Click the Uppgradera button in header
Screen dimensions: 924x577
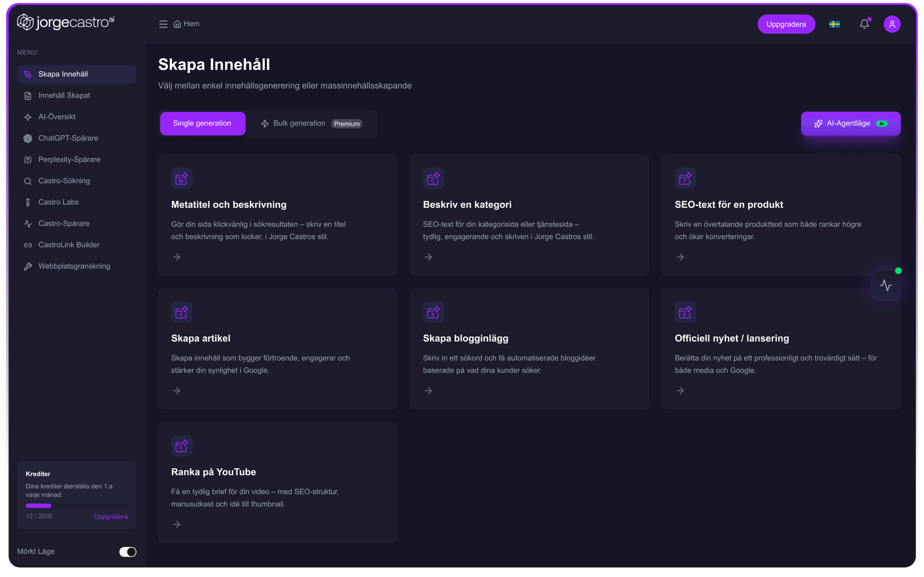click(x=786, y=24)
